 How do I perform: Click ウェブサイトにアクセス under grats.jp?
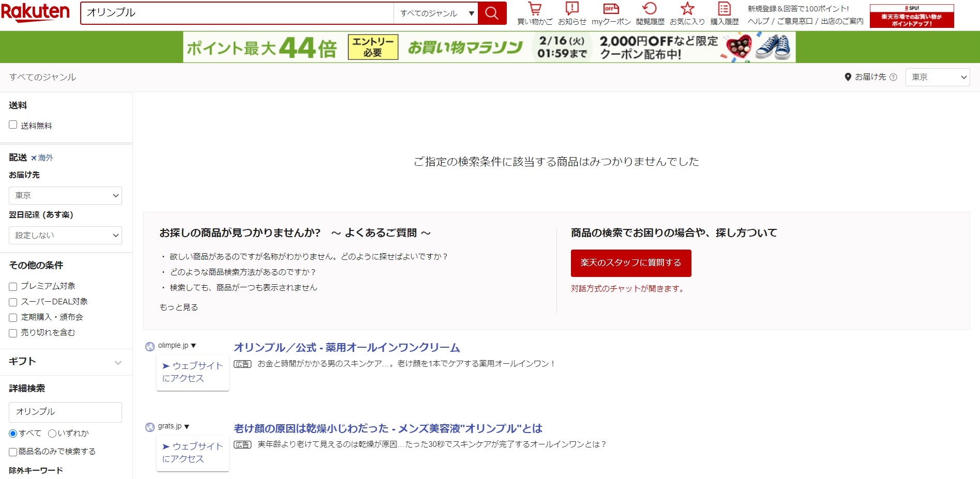(193, 453)
